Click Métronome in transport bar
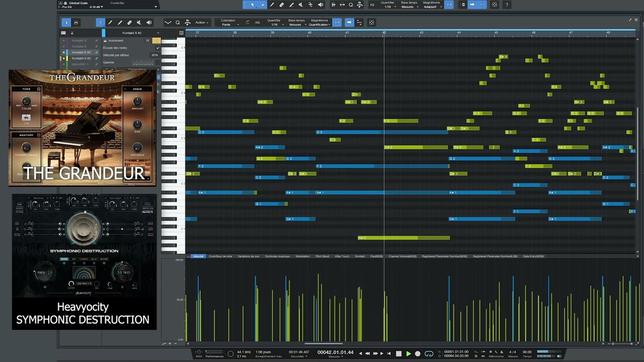644x362 pixels. (x=496, y=356)
